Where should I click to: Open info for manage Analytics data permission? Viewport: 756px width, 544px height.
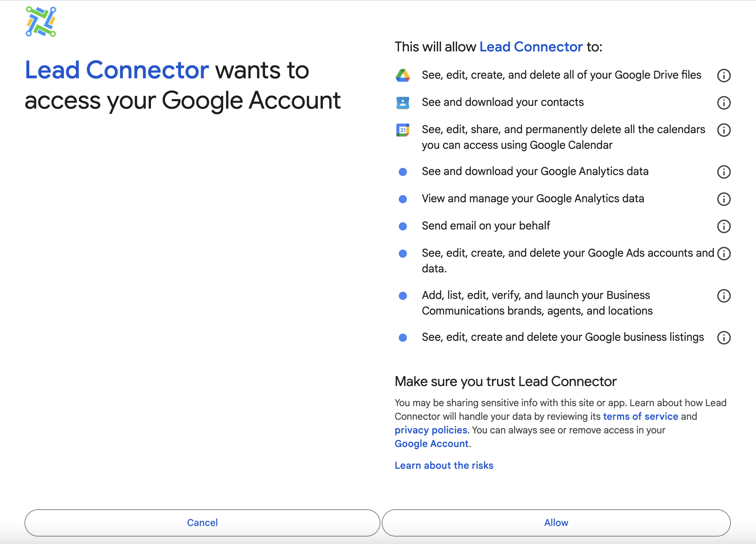724,199
